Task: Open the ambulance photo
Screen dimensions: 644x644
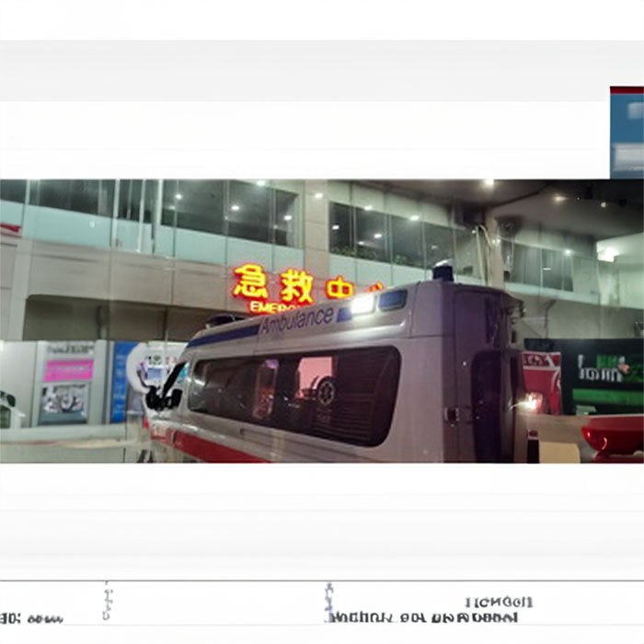Action: click(x=322, y=321)
